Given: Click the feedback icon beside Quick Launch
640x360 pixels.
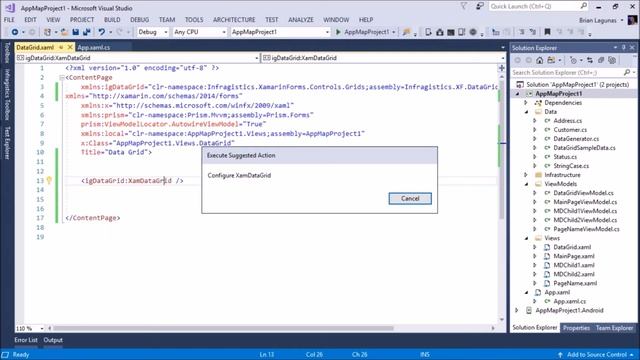Looking at the screenshot, I should [480, 6].
